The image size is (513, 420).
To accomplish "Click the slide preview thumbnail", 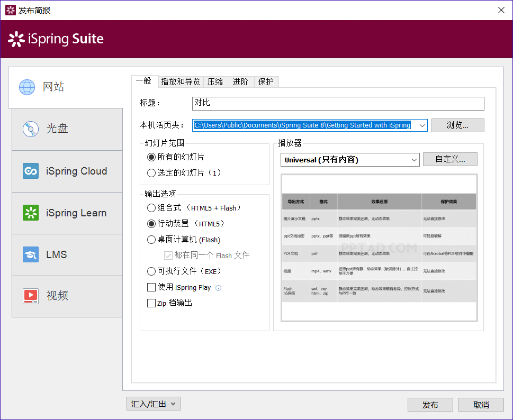I will tap(379, 248).
